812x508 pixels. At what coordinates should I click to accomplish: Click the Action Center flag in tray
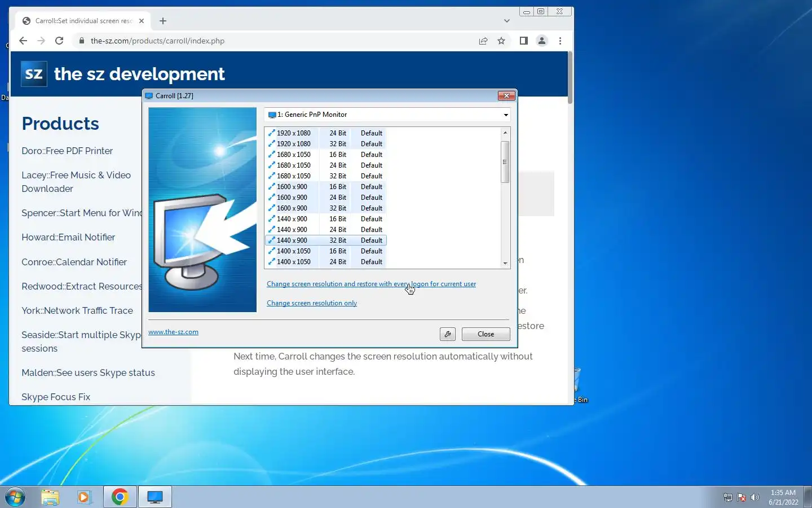pyautogui.click(x=742, y=497)
